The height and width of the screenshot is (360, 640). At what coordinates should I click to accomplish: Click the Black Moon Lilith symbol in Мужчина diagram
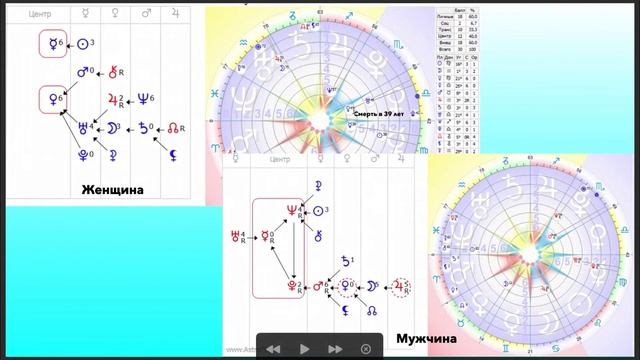(x=345, y=311)
